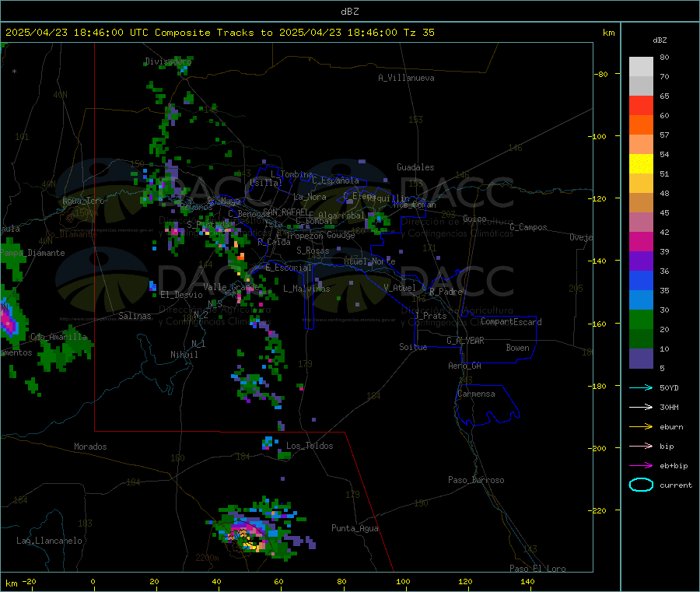Screen dimensions: 700x592
Task: Select the pink bip arrow symbol
Action: (x=641, y=446)
